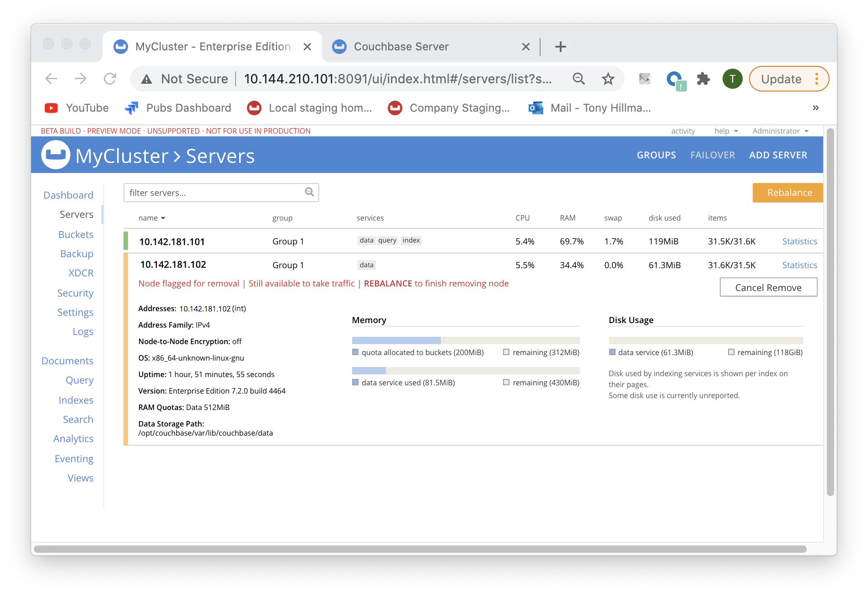Toggle sort order on name column
Viewport: 868px width, 594px height.
point(151,218)
